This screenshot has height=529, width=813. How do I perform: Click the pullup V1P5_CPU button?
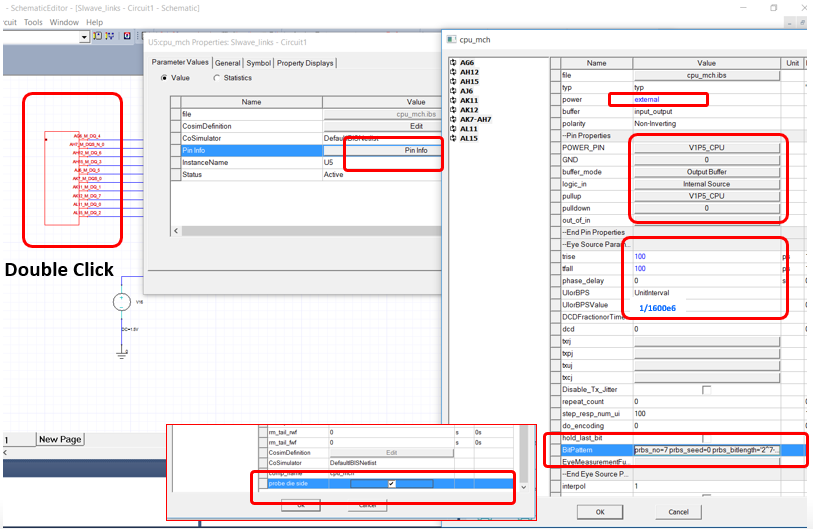[x=706, y=196]
